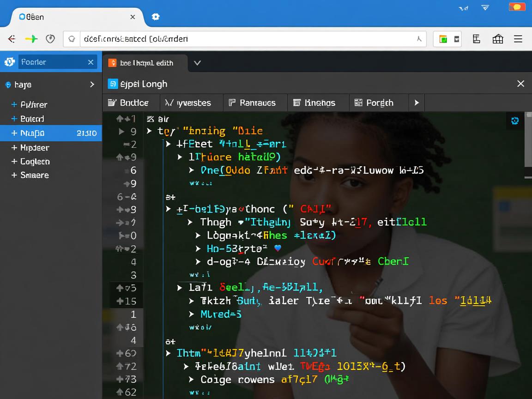Switch to the Bodtice tab
The height and width of the screenshot is (399, 532).
(129, 103)
